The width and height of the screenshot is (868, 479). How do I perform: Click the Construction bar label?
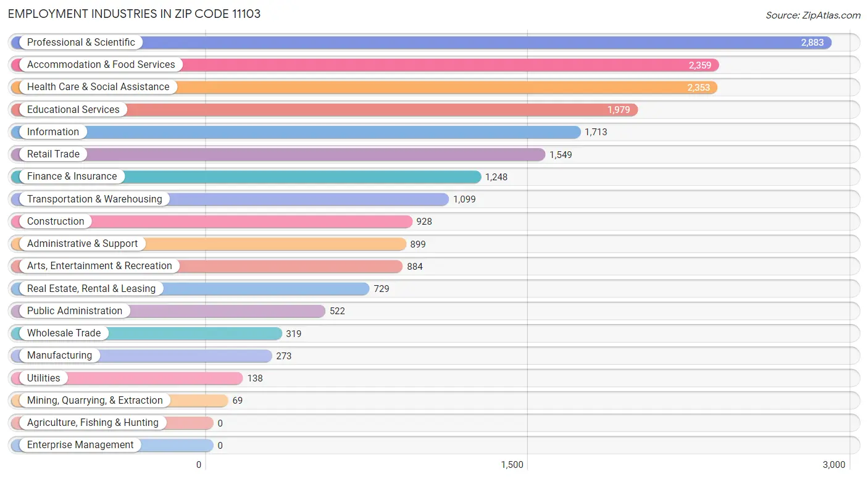[56, 222]
